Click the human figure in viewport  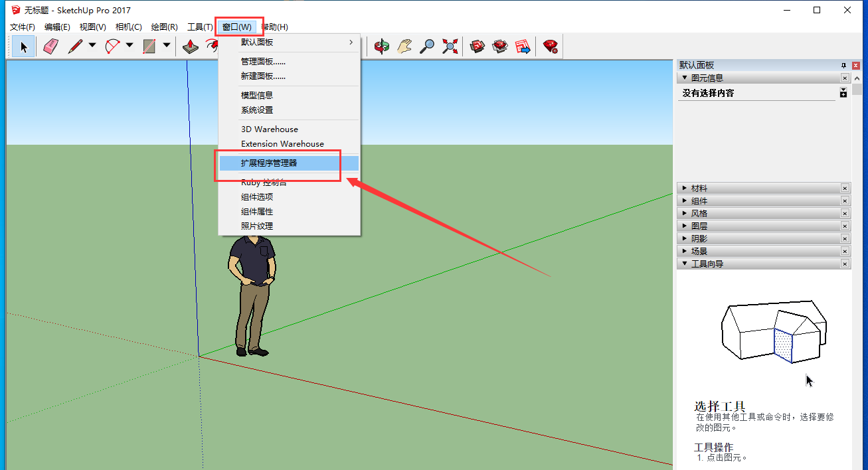point(252,295)
